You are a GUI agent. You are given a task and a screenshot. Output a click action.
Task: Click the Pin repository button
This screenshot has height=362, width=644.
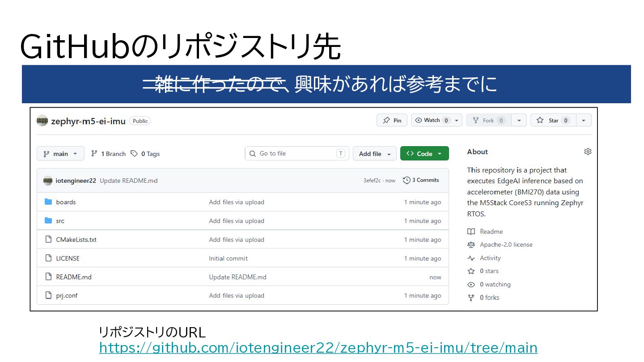[392, 120]
